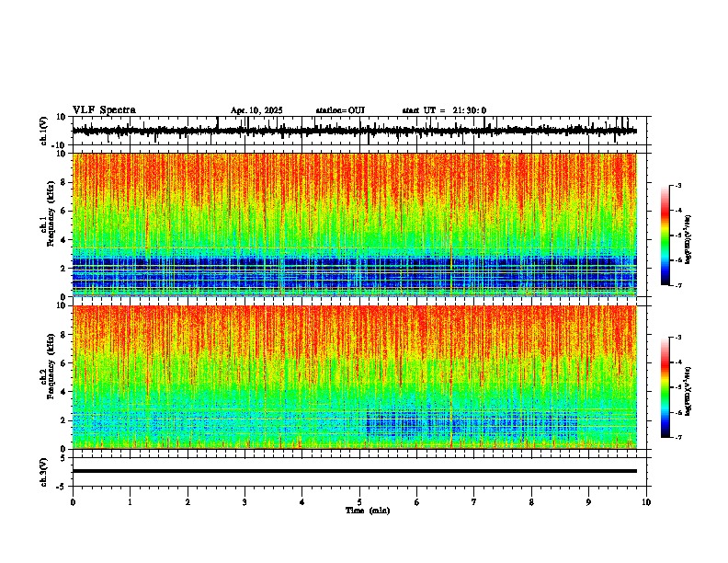Click the log(PSD) unit label beside ch.1 colorbar
Screen dimensions: 728x563
coord(688,239)
